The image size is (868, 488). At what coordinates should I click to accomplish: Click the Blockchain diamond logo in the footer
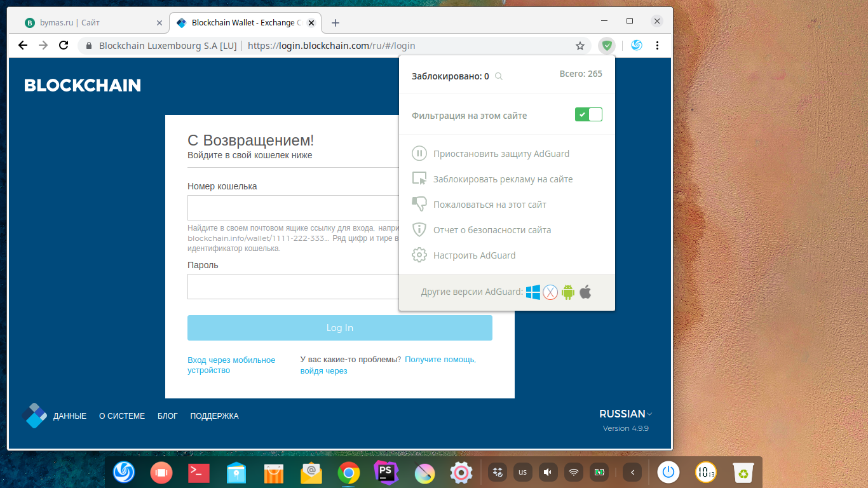tap(34, 416)
